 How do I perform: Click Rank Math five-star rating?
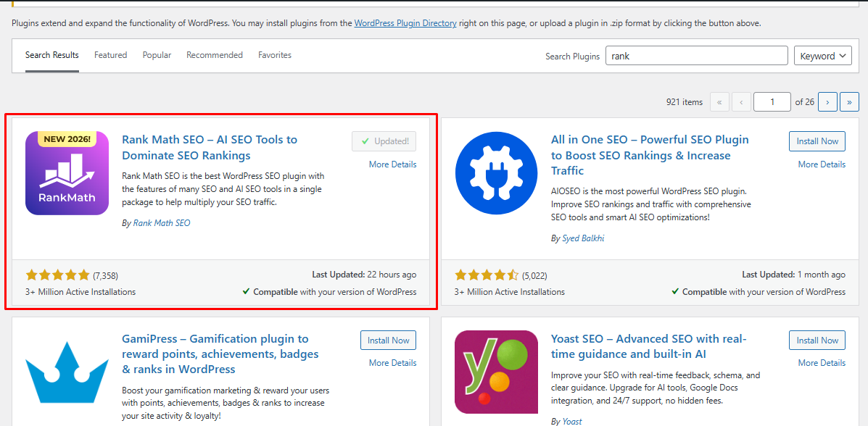click(x=58, y=275)
